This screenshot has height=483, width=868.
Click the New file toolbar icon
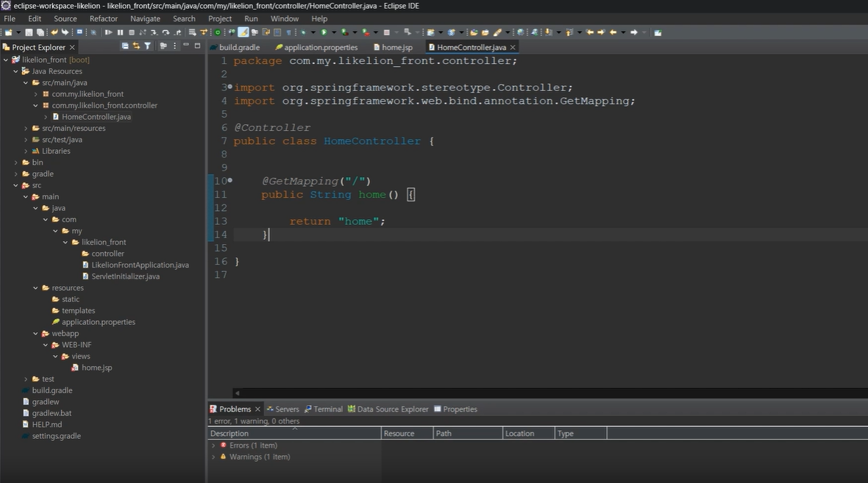8,32
